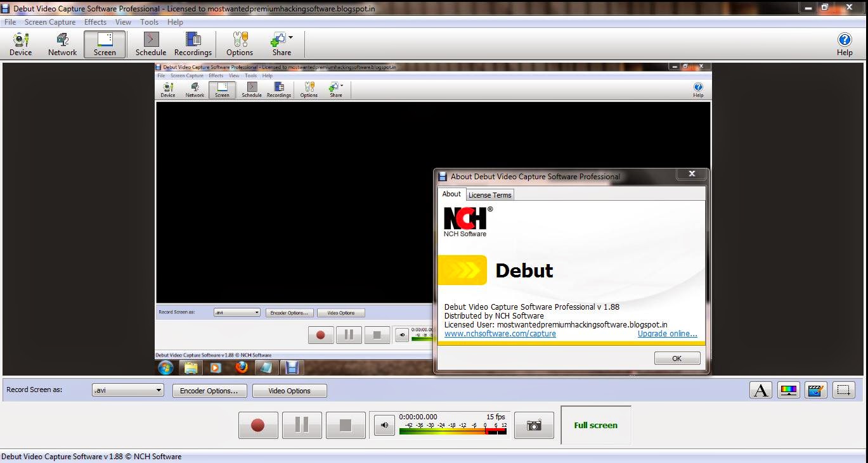This screenshot has width=868, height=463.
Task: Click the Debut icon in previewed taskbar
Action: [x=292, y=367]
